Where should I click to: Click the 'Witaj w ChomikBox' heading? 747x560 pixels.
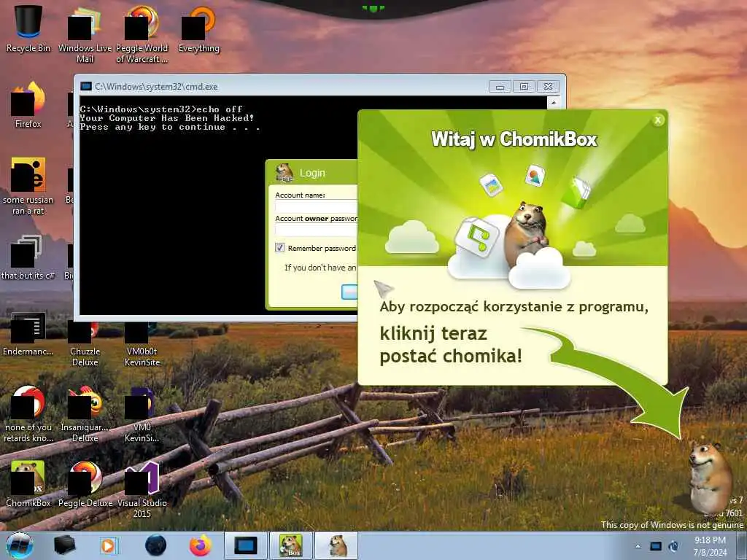[x=514, y=139]
